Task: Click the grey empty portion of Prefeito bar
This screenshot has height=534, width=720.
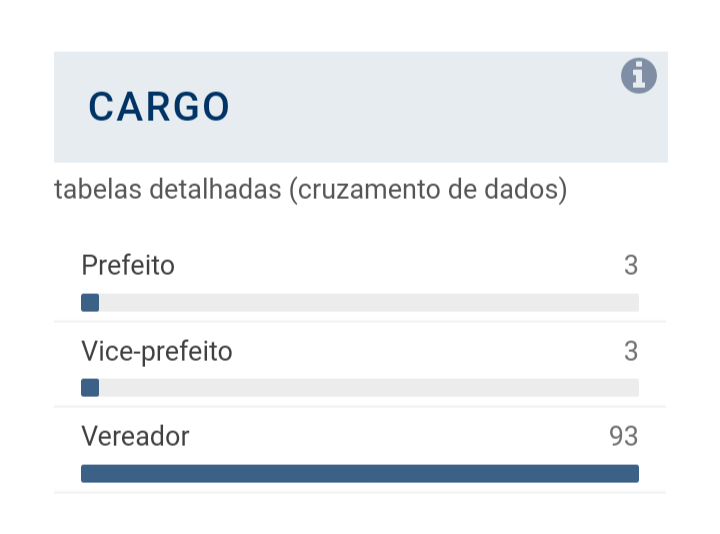Action: coord(369,303)
